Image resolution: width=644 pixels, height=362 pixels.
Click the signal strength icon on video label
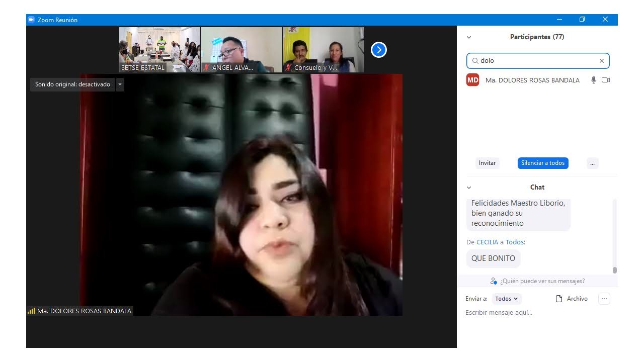pos(31,311)
